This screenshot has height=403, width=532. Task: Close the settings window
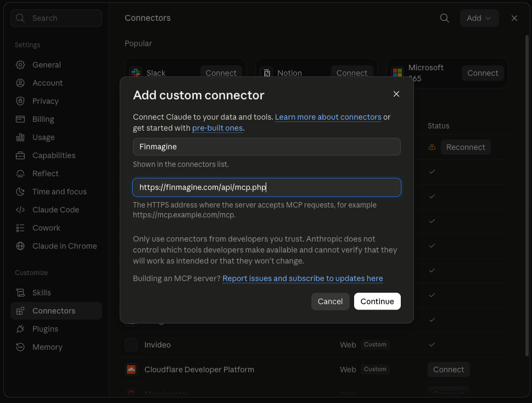514,18
